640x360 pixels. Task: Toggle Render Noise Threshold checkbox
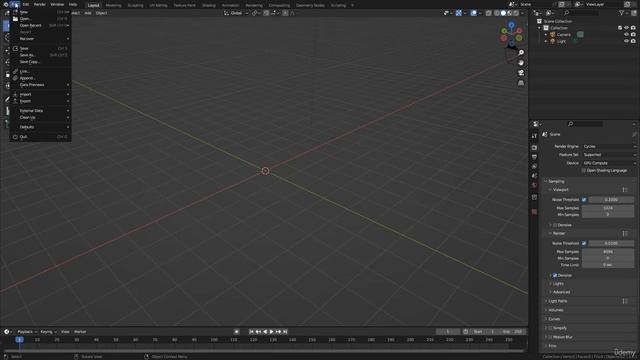(x=584, y=243)
